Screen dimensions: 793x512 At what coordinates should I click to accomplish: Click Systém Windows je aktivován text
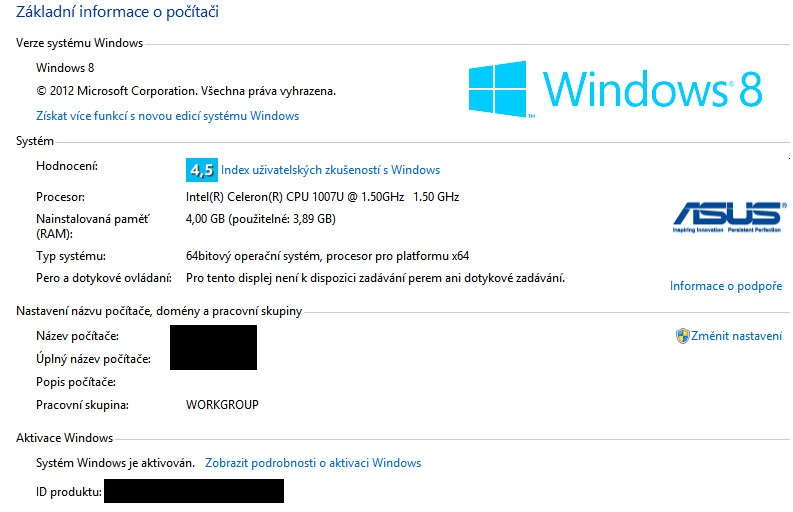tap(115, 463)
